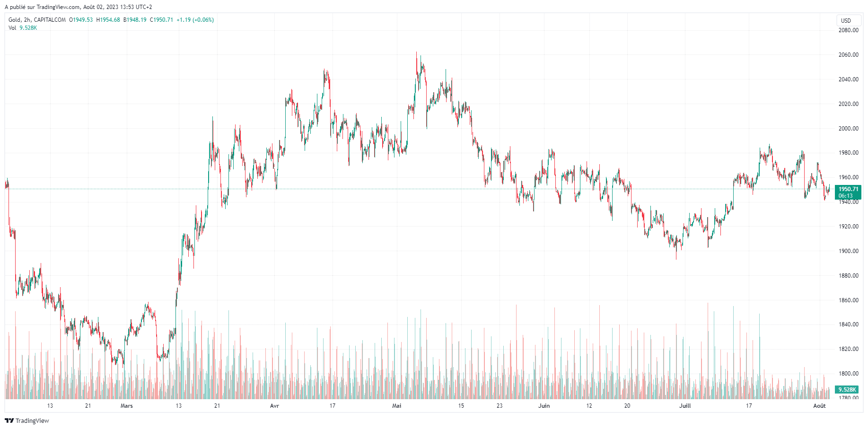Click the 1980.00 price axis label
Image resolution: width=868 pixels, height=429 pixels.
coord(849,153)
